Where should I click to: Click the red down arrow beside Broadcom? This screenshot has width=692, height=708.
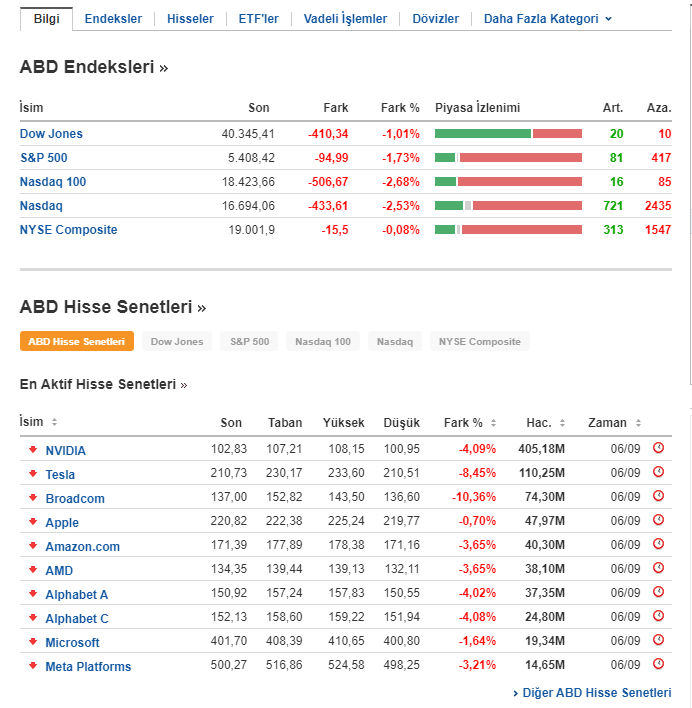click(32, 498)
